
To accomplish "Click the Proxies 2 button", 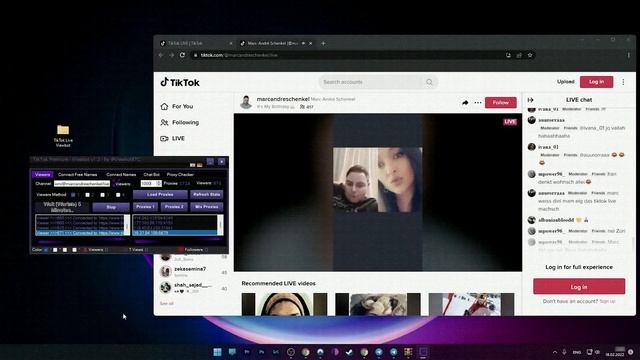I will tap(174, 207).
